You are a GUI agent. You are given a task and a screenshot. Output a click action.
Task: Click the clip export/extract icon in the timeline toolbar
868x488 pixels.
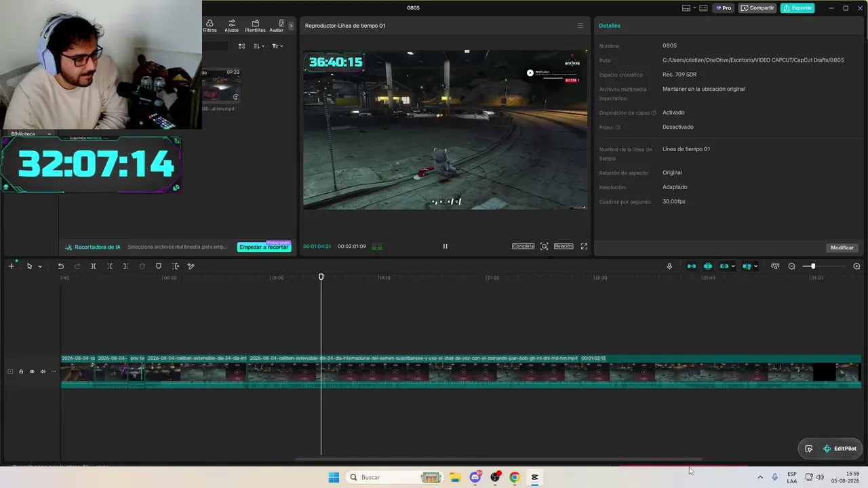[x=176, y=266]
